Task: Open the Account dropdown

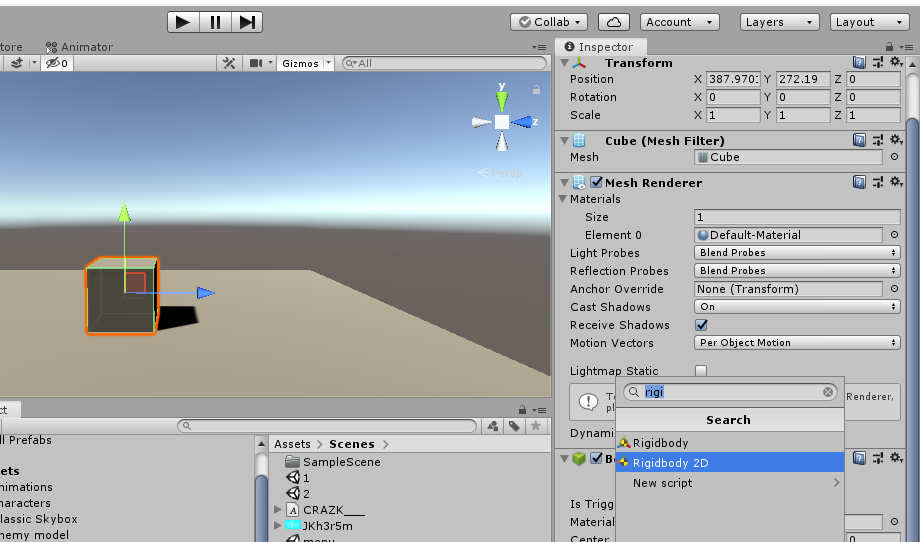Action: coord(679,22)
